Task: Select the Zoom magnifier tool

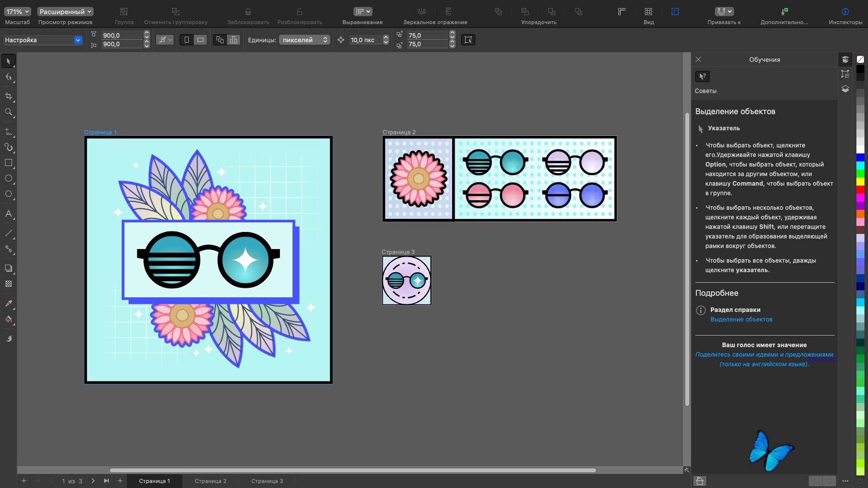Action: pos(9,112)
